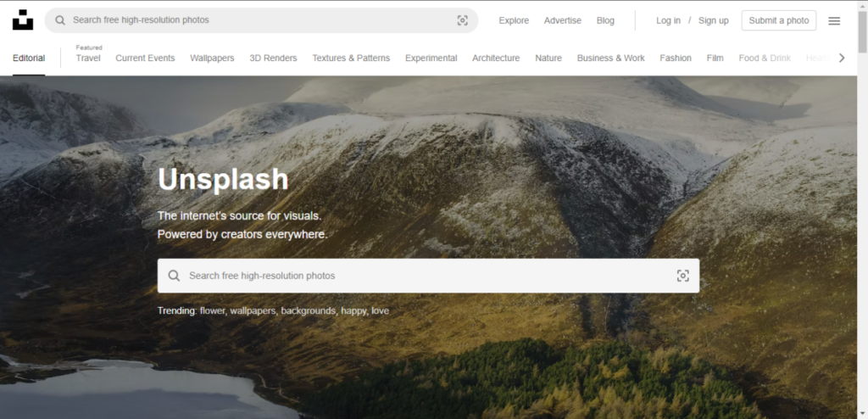Screen dimensions: 868x419
Task: Click Log in
Action: [x=668, y=20]
